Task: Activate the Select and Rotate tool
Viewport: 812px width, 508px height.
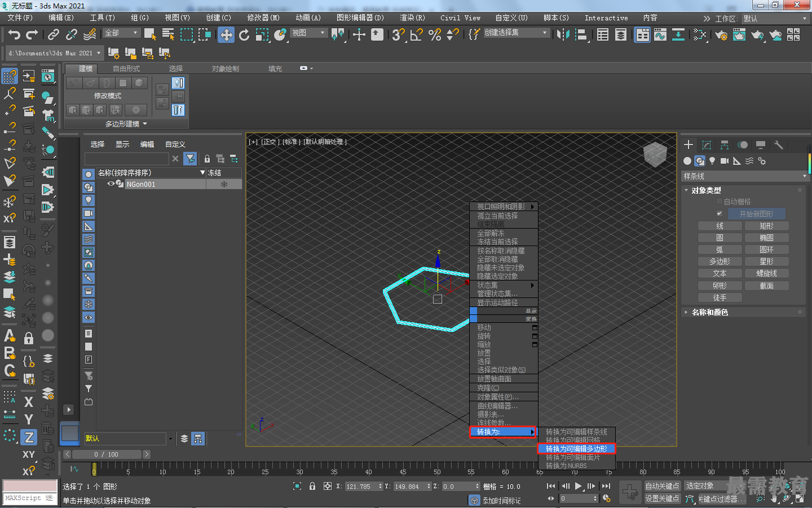Action: tap(244, 35)
